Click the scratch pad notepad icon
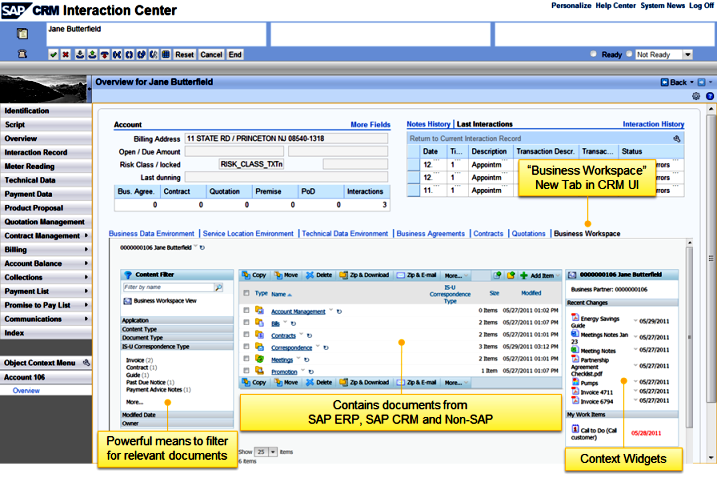Screen dimensions: 717x478 (22, 33)
